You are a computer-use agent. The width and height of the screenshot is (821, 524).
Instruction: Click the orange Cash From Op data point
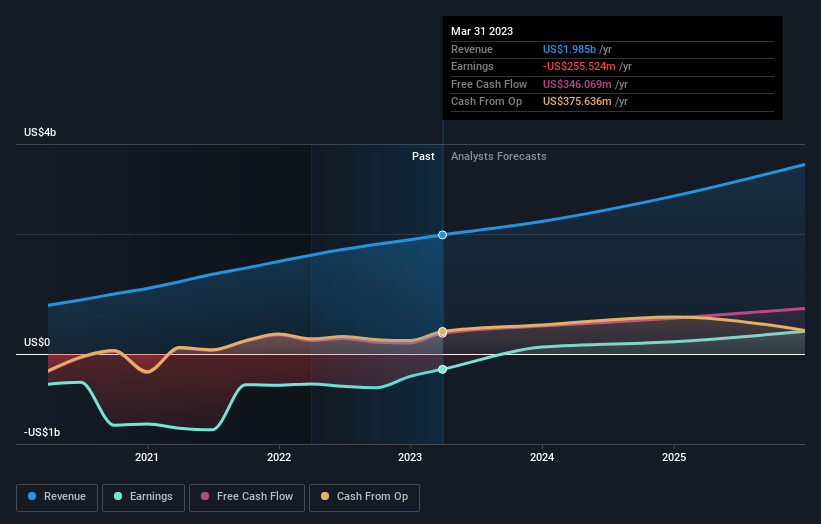click(x=442, y=331)
